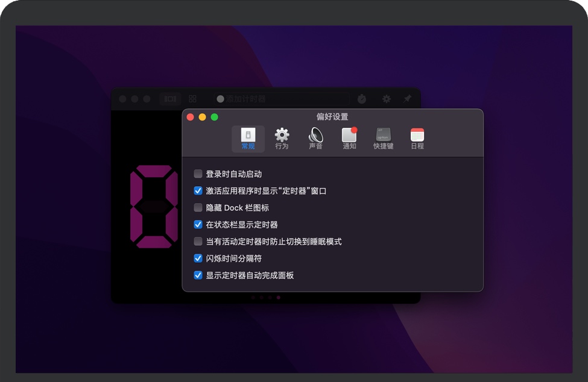Open the 快捷键 shortcuts tab
This screenshot has height=382, width=588.
383,139
